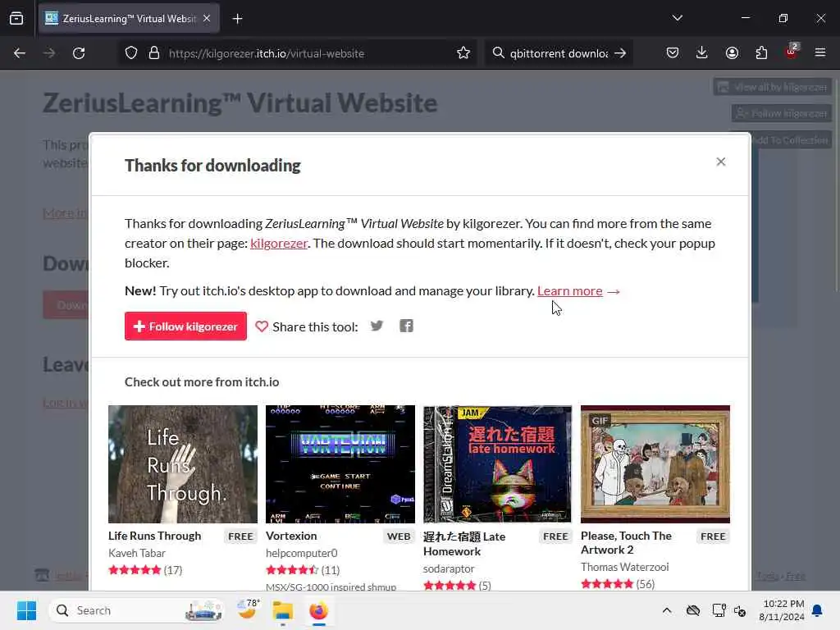Click the Please, Touch The Artwork 2 title
The height and width of the screenshot is (630, 840).
point(626,543)
